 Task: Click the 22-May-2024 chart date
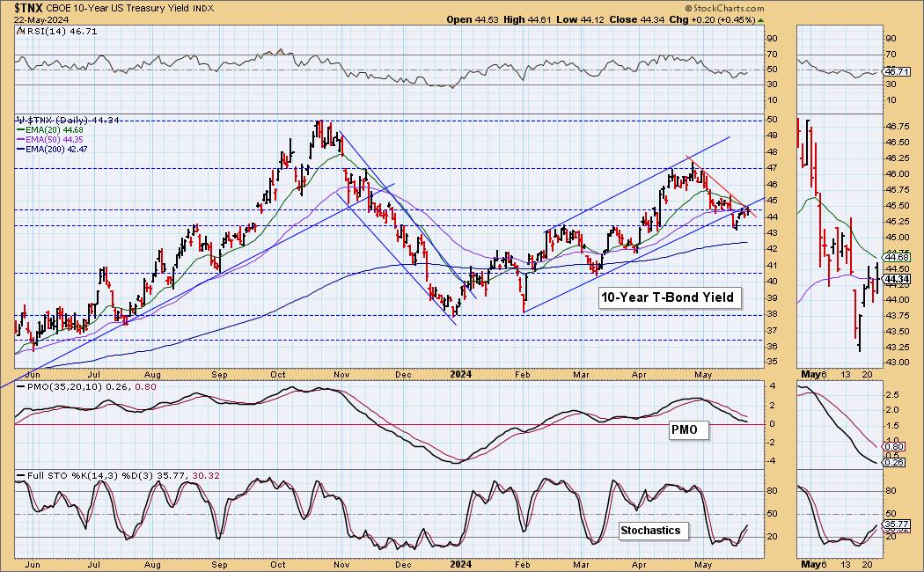42,19
